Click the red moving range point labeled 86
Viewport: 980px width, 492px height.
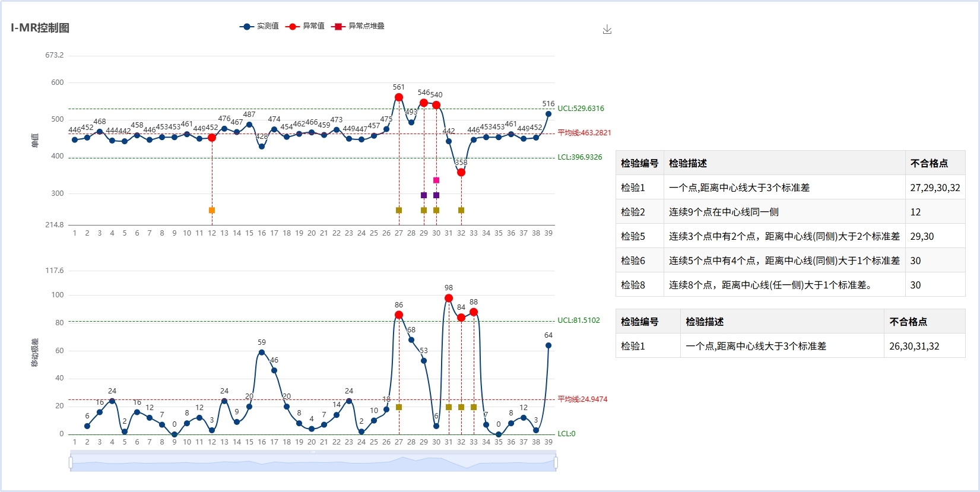coord(399,315)
